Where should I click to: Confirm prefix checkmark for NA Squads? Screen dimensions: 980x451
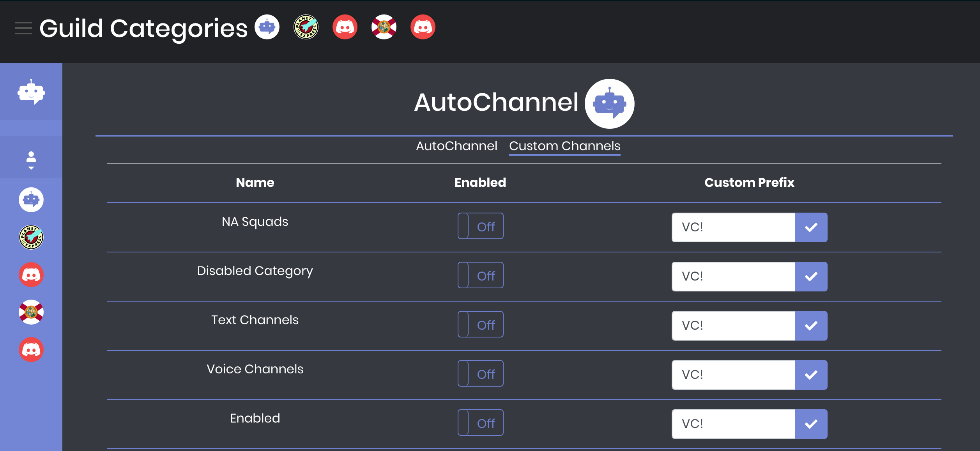coord(811,227)
